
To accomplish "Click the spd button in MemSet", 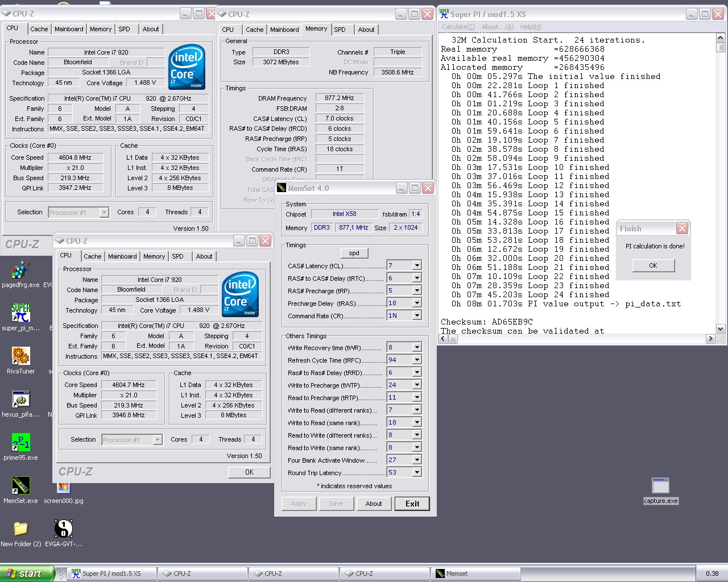I will (x=354, y=253).
